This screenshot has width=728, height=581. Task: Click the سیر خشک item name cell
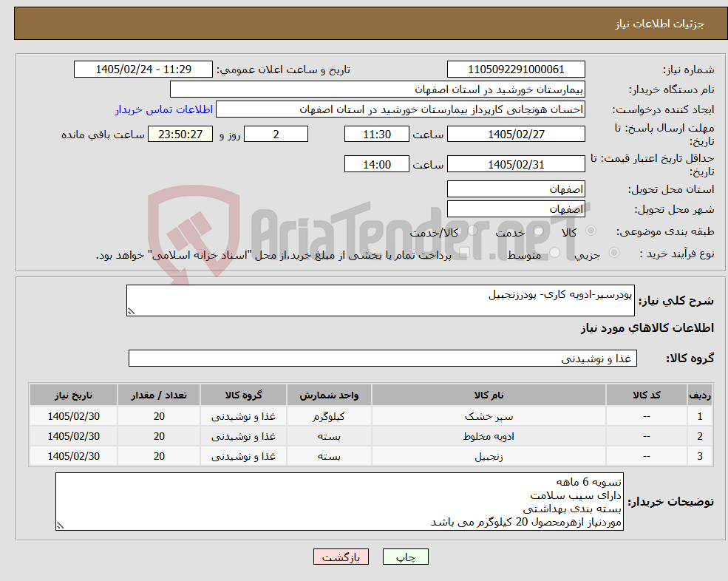coord(489,417)
